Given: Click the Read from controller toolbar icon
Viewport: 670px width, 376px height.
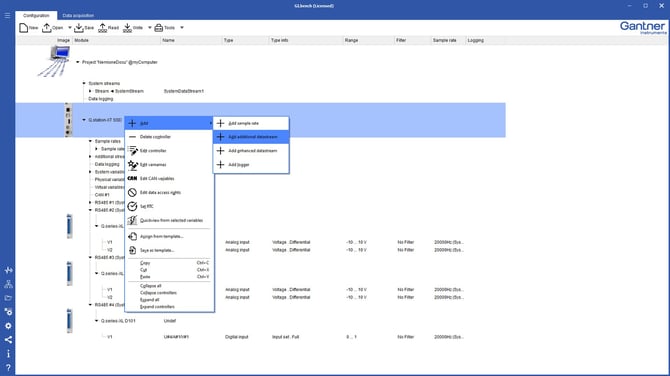Looking at the screenshot, I should [x=103, y=28].
